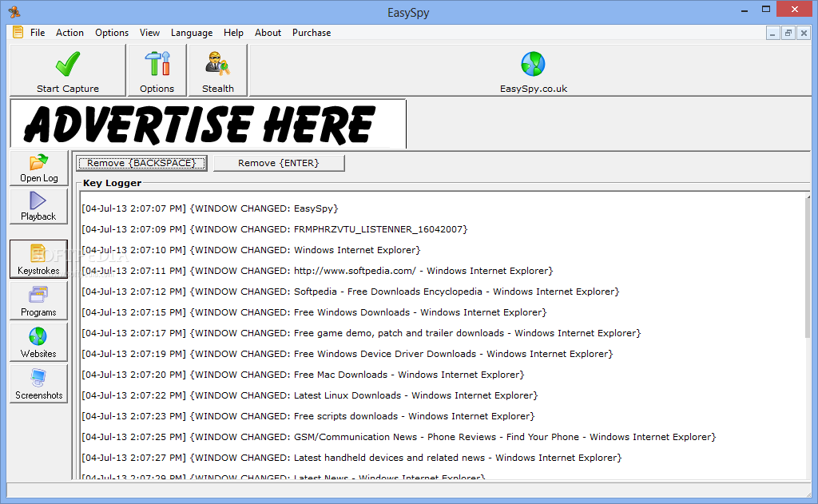Open the Options menu in menu bar
The width and height of the screenshot is (818, 504).
(112, 32)
